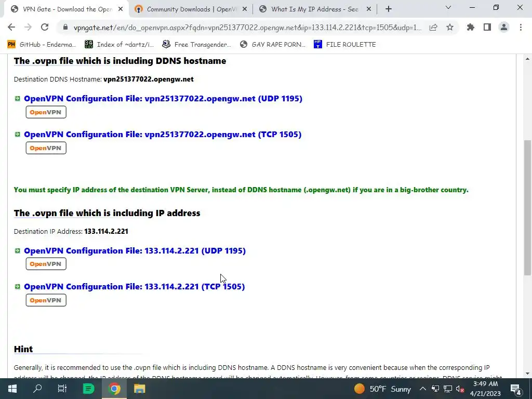Screen dimensions: 532x399
Task: Select the destination IP 133.114.2.221 text
Action: 106,231
